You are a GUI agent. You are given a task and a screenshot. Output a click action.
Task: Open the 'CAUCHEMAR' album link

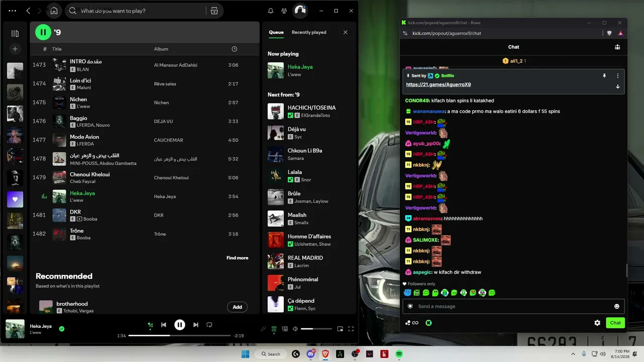click(x=169, y=140)
